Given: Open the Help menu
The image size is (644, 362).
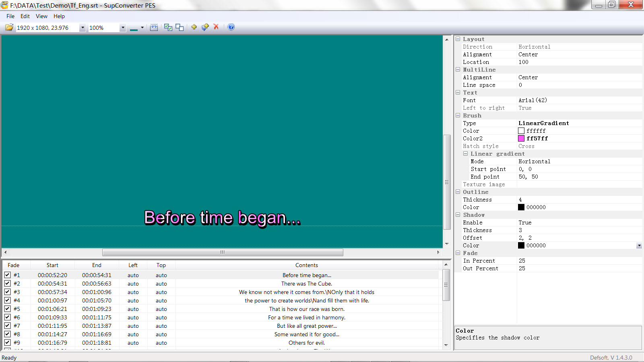Looking at the screenshot, I should tap(59, 16).
